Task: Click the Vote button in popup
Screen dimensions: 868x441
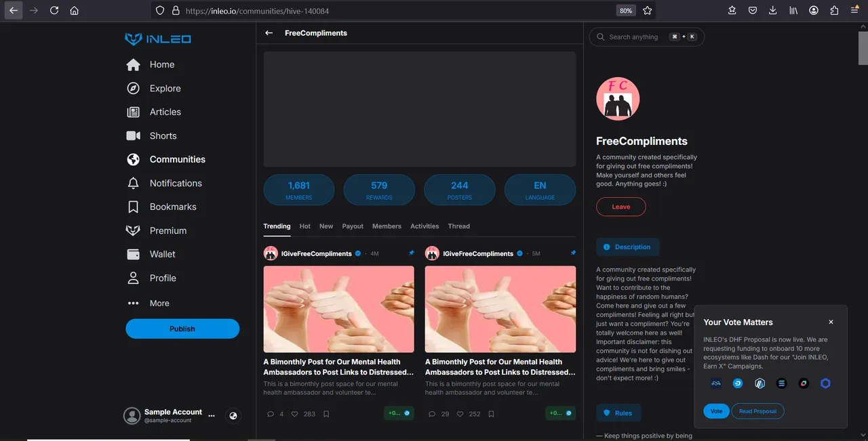Action: 716,411
